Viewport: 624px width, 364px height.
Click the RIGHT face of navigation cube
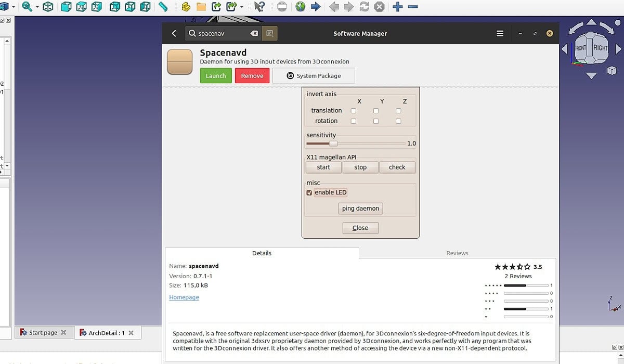click(x=600, y=48)
